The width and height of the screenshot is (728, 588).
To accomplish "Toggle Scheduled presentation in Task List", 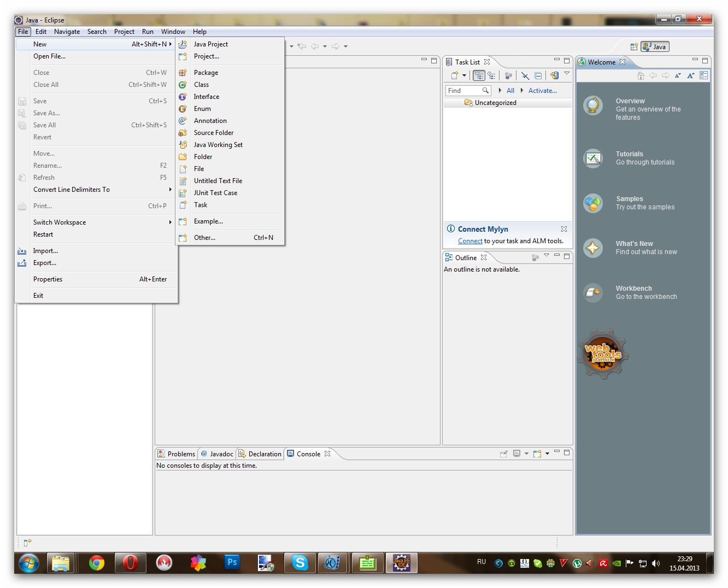I will (x=492, y=75).
